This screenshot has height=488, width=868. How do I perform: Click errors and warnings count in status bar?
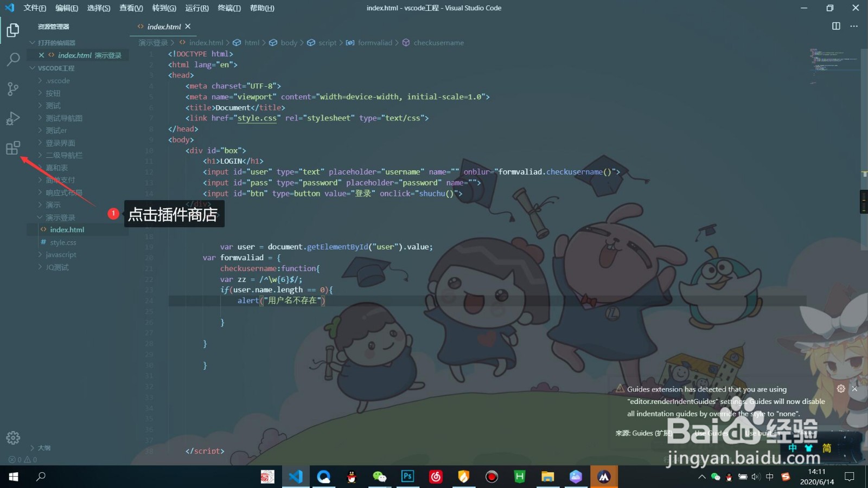click(x=23, y=459)
